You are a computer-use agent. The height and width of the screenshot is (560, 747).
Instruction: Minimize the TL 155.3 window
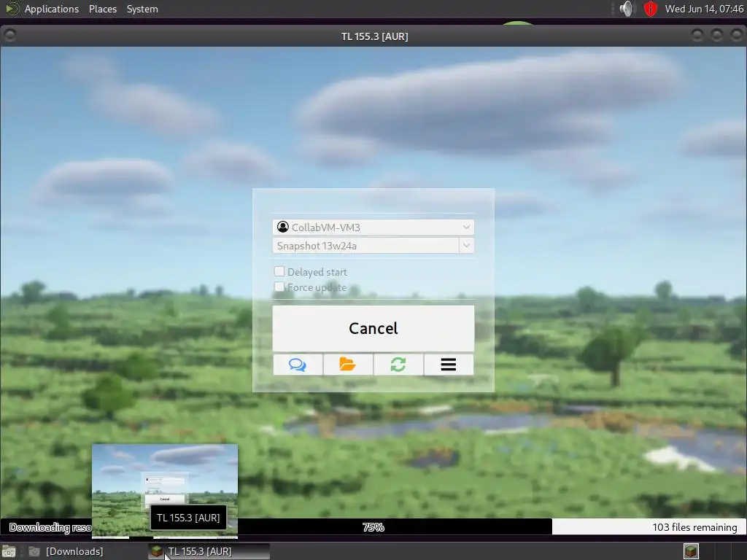pyautogui.click(x=697, y=35)
